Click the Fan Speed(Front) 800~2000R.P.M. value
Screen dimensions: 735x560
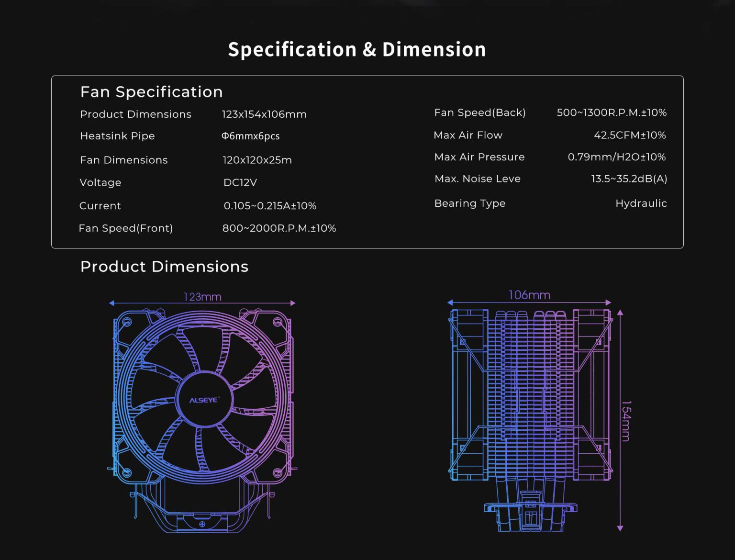click(279, 228)
